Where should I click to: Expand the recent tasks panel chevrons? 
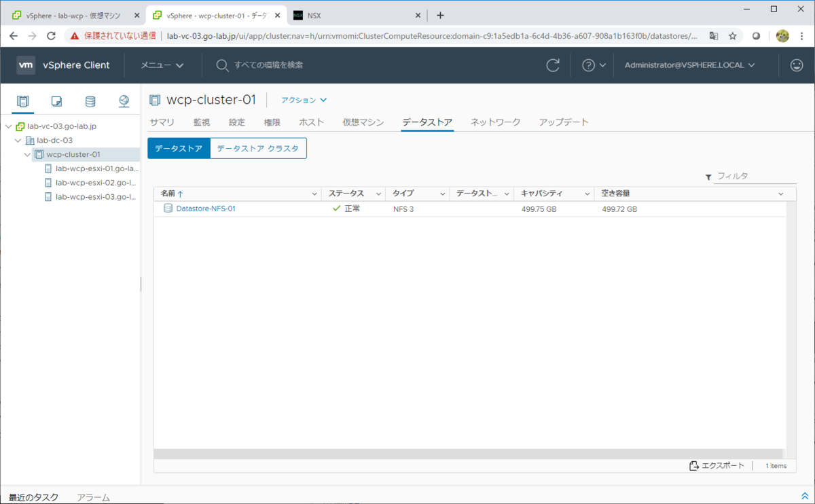805,497
